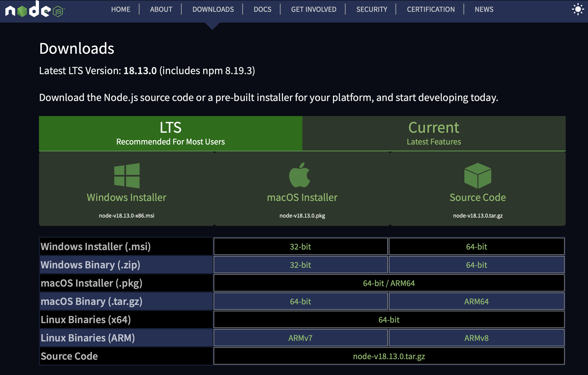Click the Apple logo macOS installer icon
This screenshot has height=375, width=588.
[x=300, y=175]
